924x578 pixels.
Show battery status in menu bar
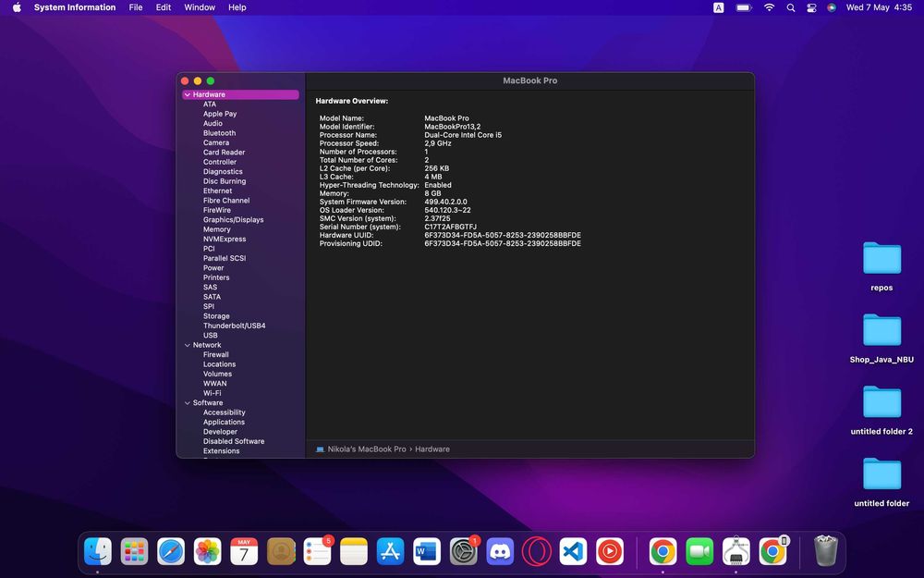744,7
